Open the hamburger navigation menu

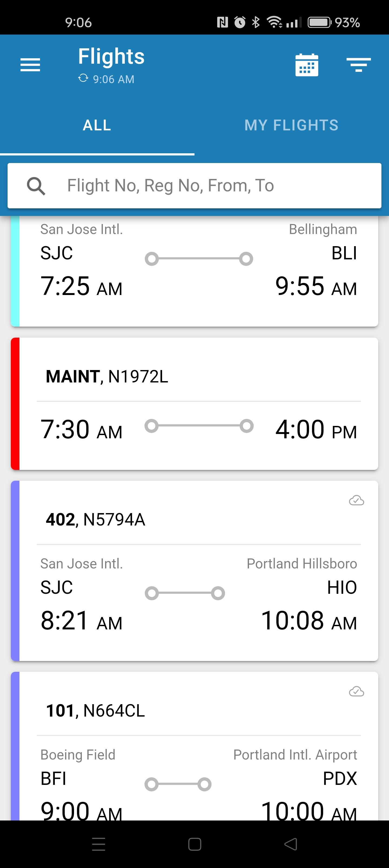[x=30, y=65]
